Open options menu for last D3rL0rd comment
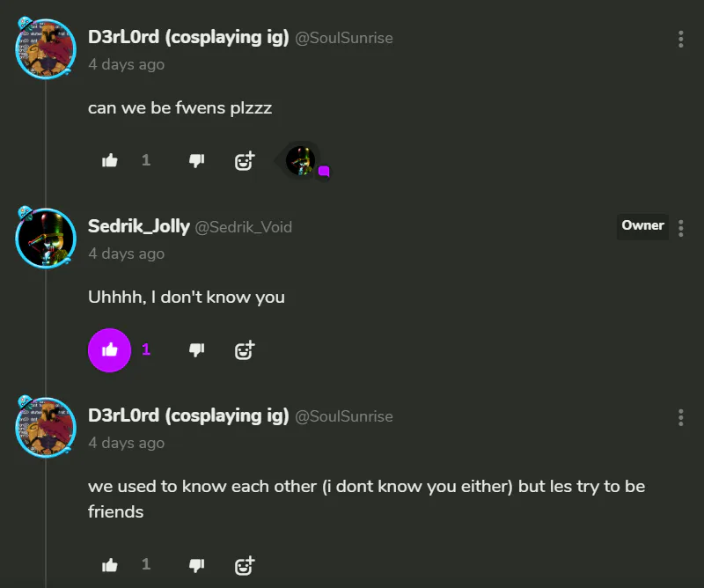Image resolution: width=704 pixels, height=588 pixels. 681,417
